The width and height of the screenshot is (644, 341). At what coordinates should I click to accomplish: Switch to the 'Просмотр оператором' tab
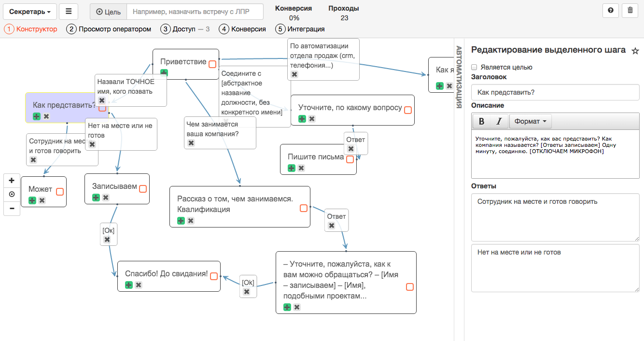pyautogui.click(x=109, y=29)
